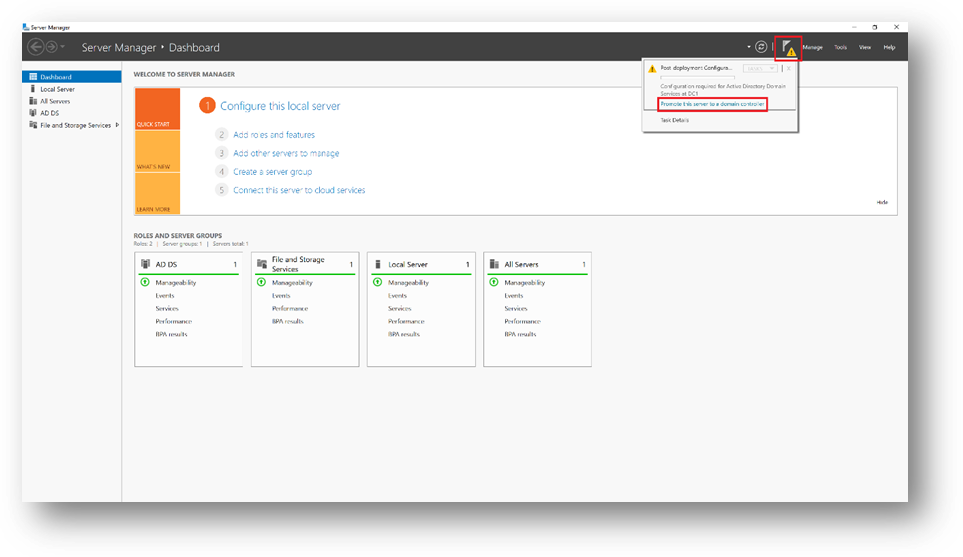Screen dimensions: 963x557
Task: Open the notifications flag with warning
Action: coord(789,48)
